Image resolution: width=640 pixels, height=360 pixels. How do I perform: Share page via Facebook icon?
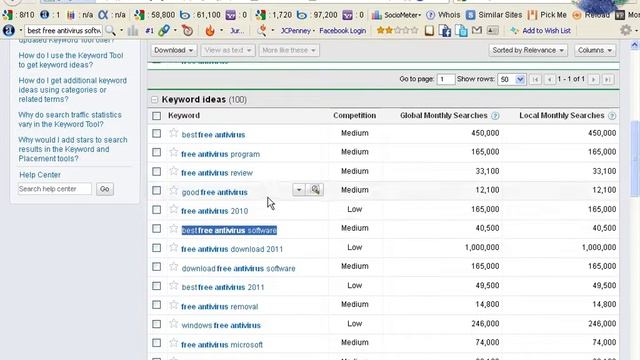click(x=445, y=31)
